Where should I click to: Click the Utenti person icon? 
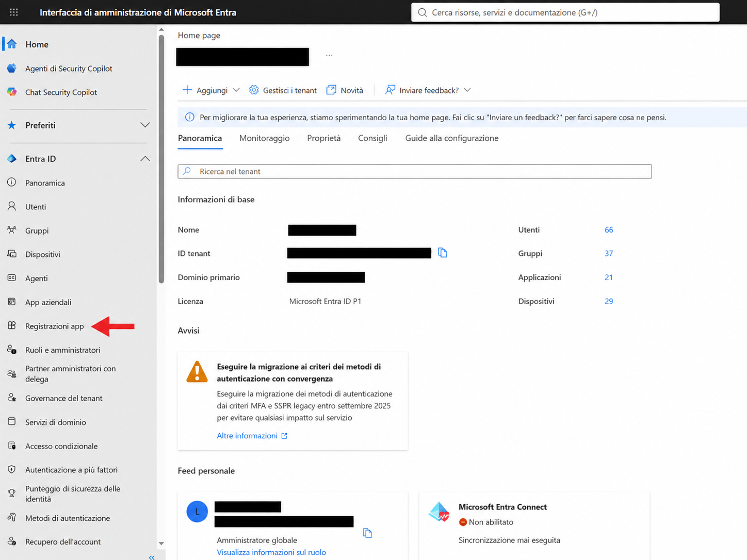tap(12, 206)
